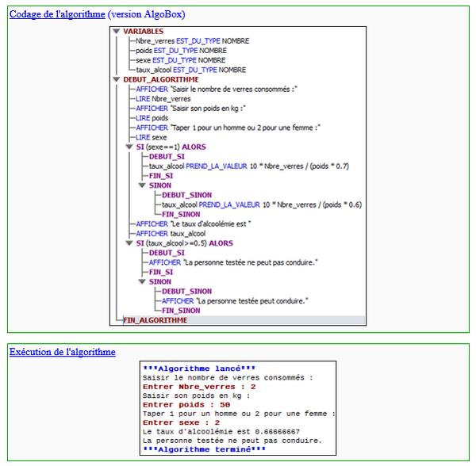Click 'Taper 1 pour un homme' output line
Viewport: 476px width, 466px height.
tap(239, 414)
